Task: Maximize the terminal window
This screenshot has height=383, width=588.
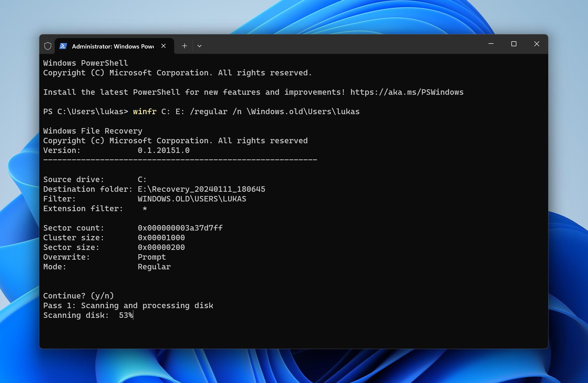Action: click(514, 44)
